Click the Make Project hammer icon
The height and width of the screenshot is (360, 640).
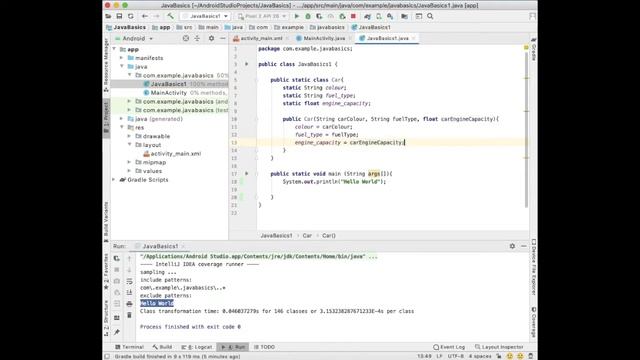click(x=170, y=16)
